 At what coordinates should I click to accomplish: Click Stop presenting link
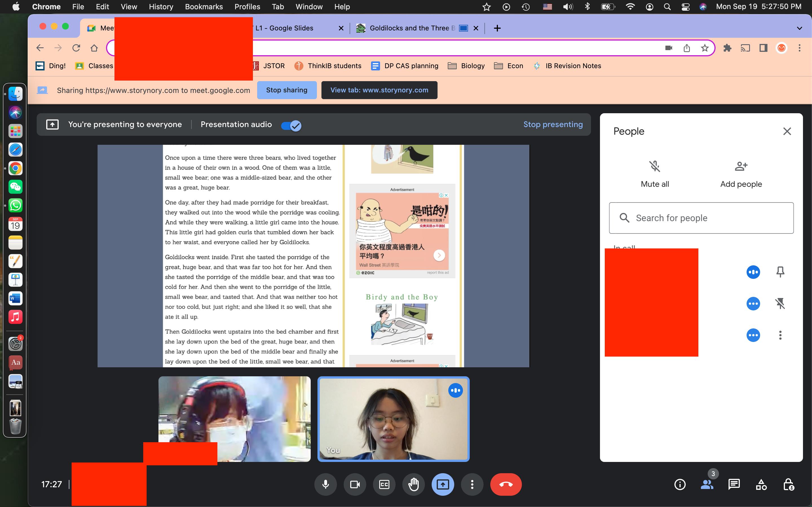click(x=553, y=124)
